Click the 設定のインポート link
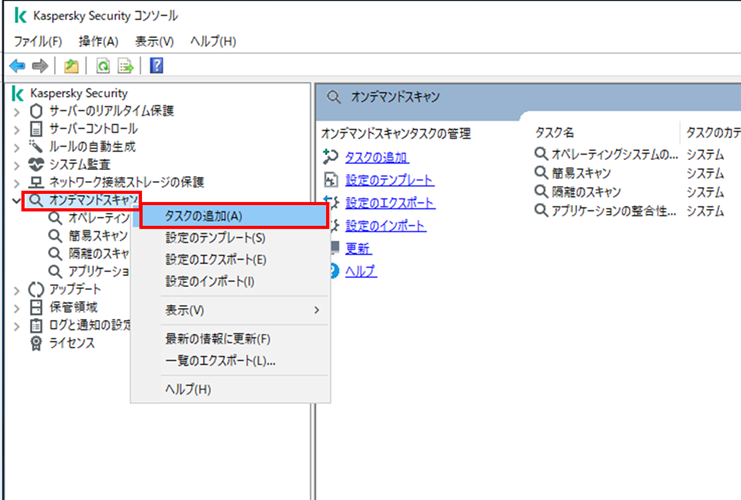 [x=386, y=225]
